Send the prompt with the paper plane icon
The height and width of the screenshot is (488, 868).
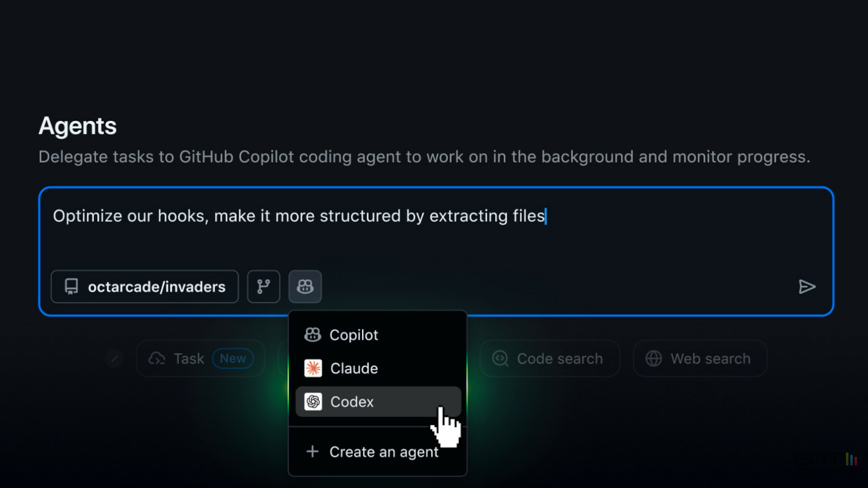point(807,287)
